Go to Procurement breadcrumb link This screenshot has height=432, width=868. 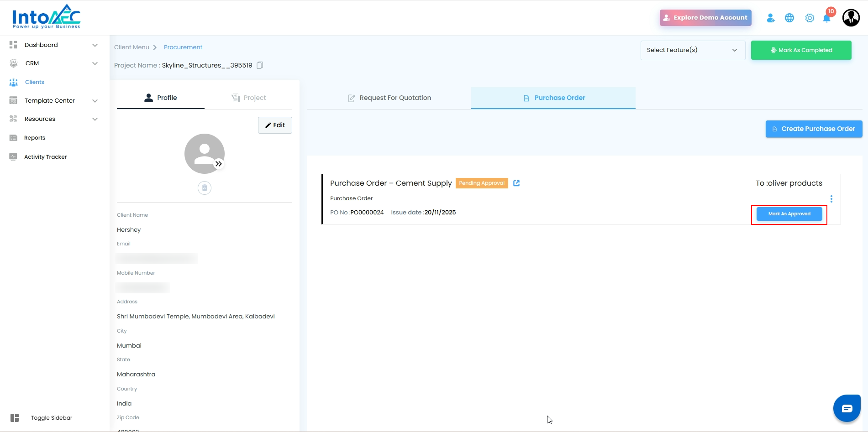[183, 47]
